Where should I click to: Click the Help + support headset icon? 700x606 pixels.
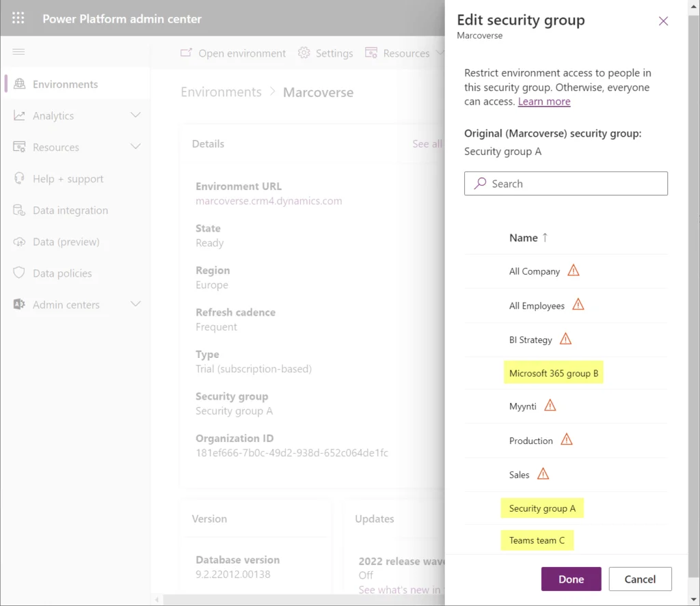[x=19, y=179]
